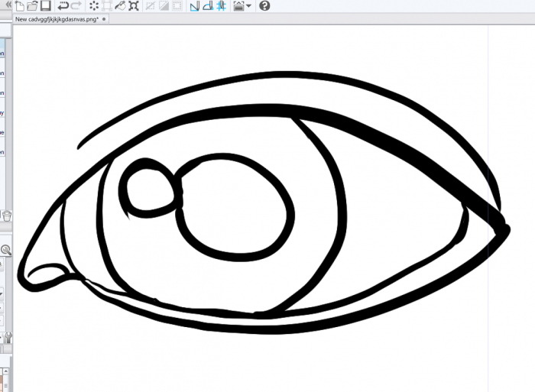
Task: Toggle Snap to Ruler
Action: pos(194,6)
